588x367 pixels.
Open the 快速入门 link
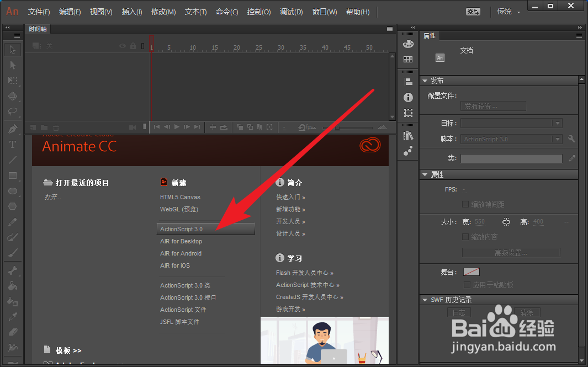coord(290,197)
